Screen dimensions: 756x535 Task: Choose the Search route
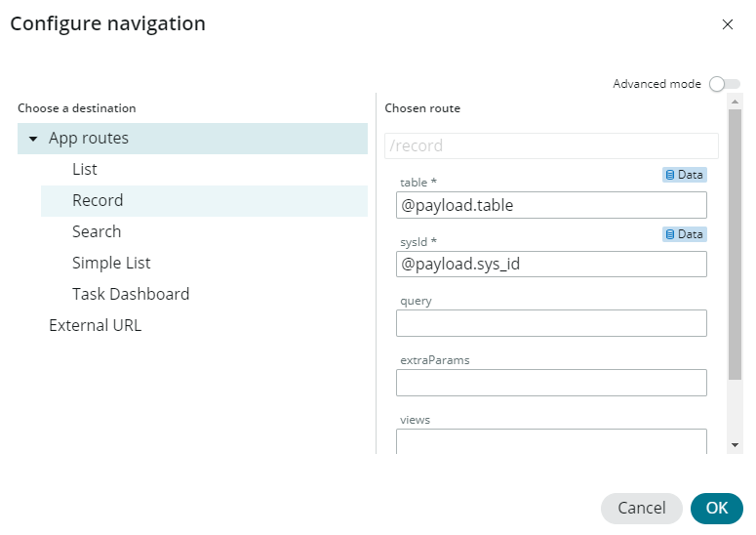tap(97, 231)
